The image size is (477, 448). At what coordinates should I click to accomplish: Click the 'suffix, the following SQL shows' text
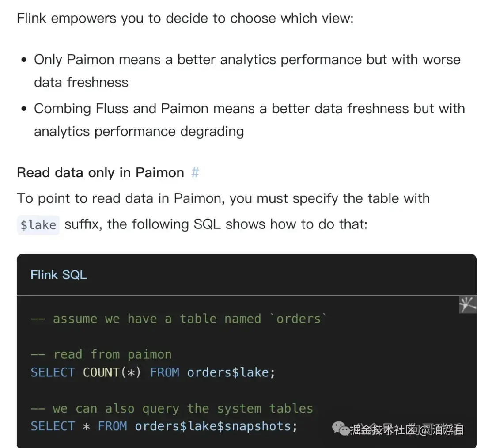tap(216, 224)
